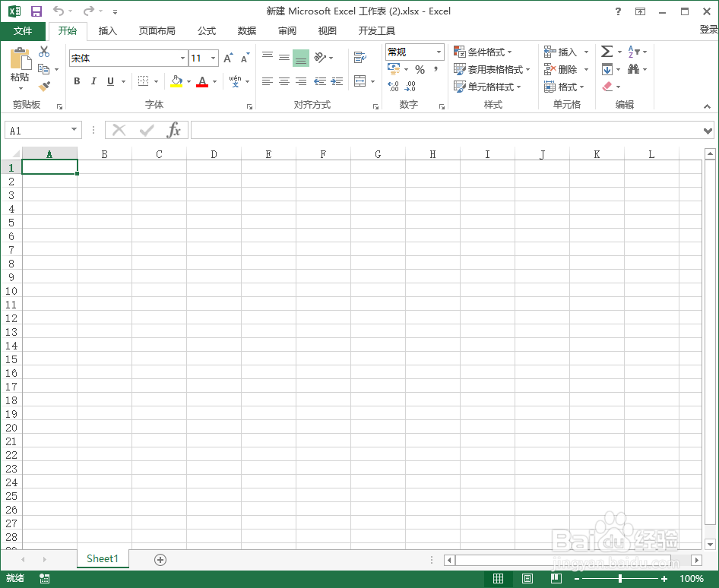
Task: Redo the last action
Action: pos(89,11)
